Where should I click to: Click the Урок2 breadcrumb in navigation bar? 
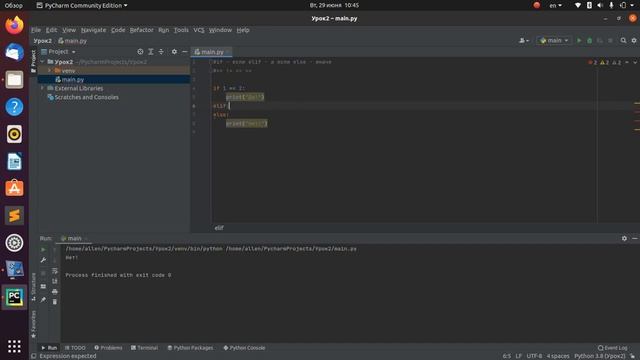42,41
